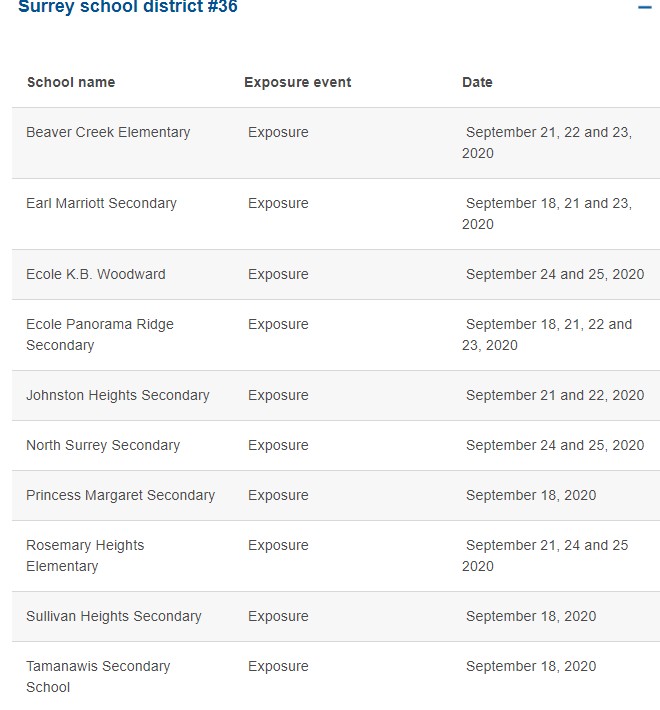Screen dimensions: 660x710
Task: Collapse section using the minus icon
Action: click(x=645, y=7)
